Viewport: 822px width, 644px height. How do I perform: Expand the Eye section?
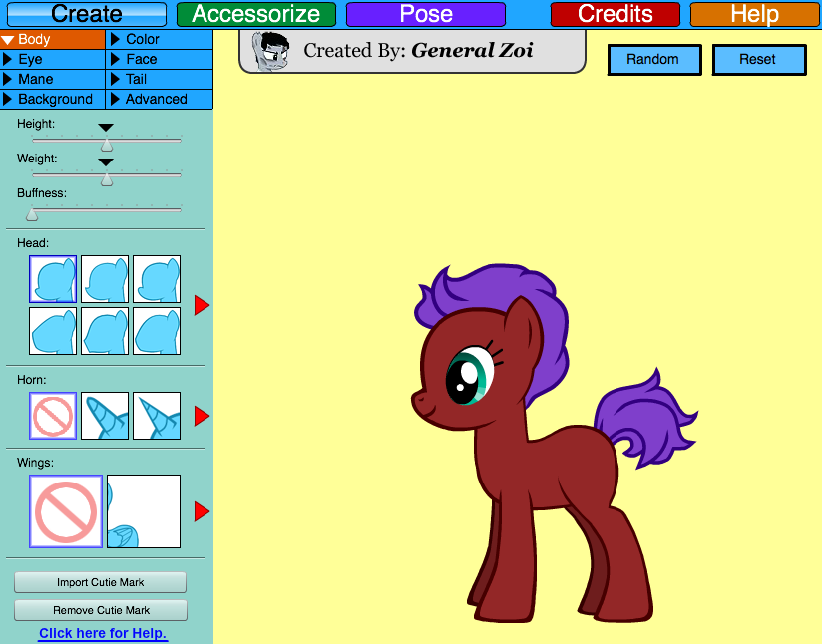coord(53,59)
